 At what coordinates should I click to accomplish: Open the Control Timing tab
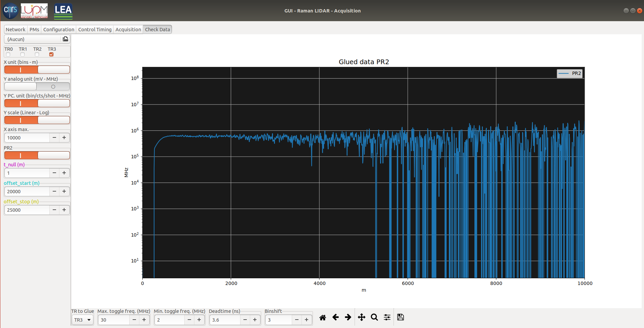95,30
